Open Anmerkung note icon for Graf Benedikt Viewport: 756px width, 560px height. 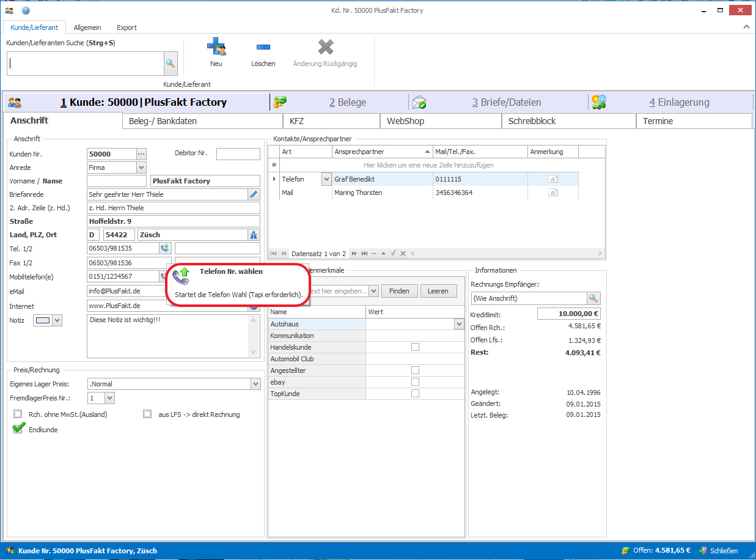(552, 179)
